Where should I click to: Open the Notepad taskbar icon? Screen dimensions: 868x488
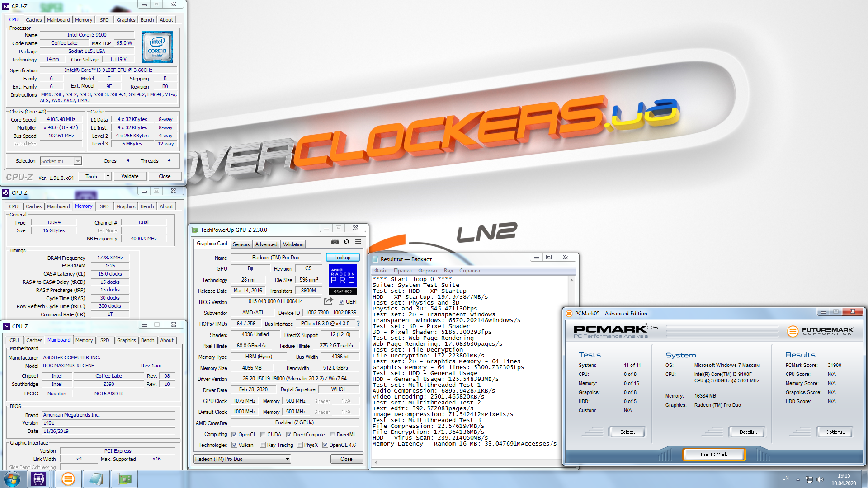coord(96,479)
